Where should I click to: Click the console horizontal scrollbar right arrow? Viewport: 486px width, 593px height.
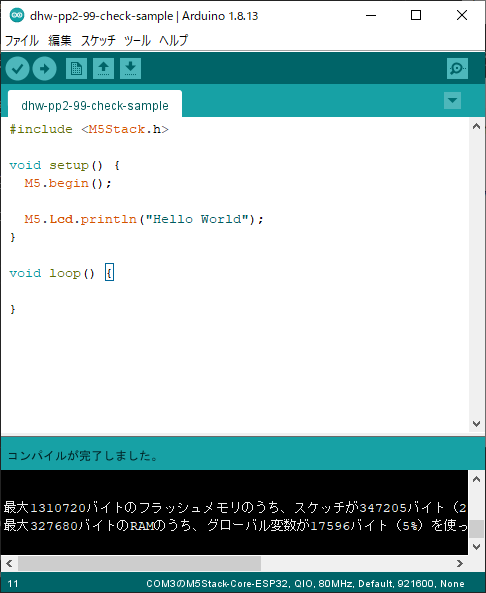tap(460, 564)
